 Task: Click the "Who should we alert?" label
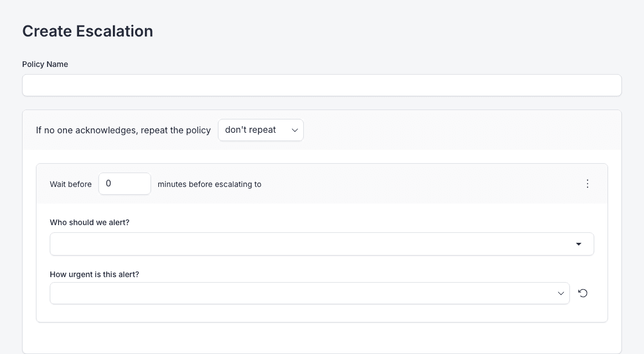(90, 222)
